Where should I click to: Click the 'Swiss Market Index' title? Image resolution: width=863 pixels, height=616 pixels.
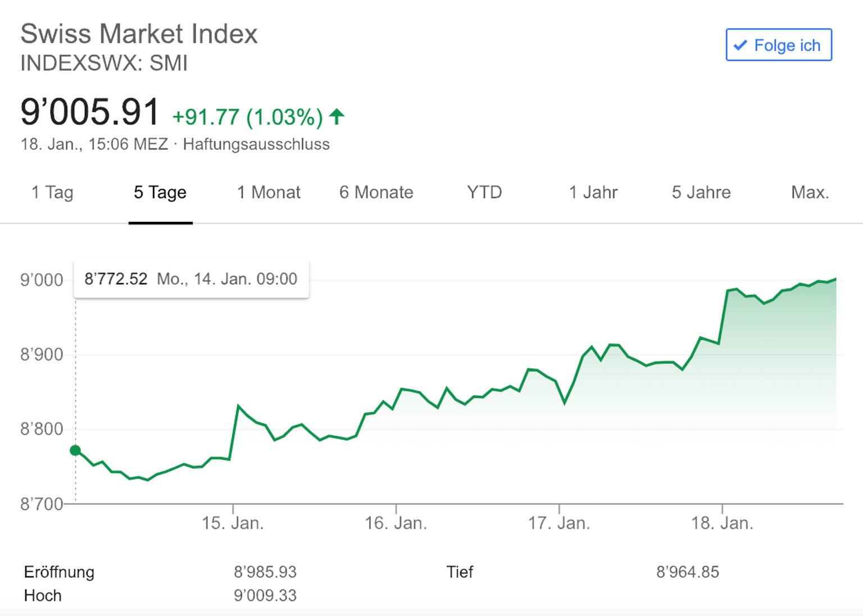click(139, 34)
